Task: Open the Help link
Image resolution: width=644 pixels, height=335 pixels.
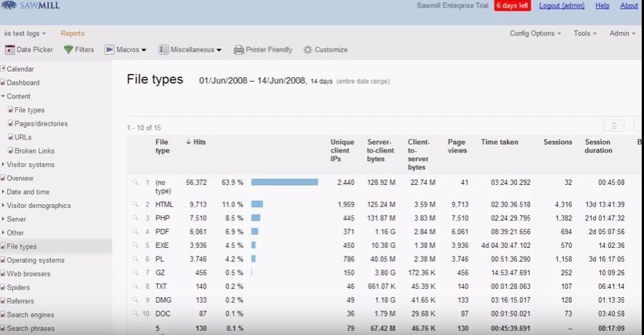Action: point(602,6)
